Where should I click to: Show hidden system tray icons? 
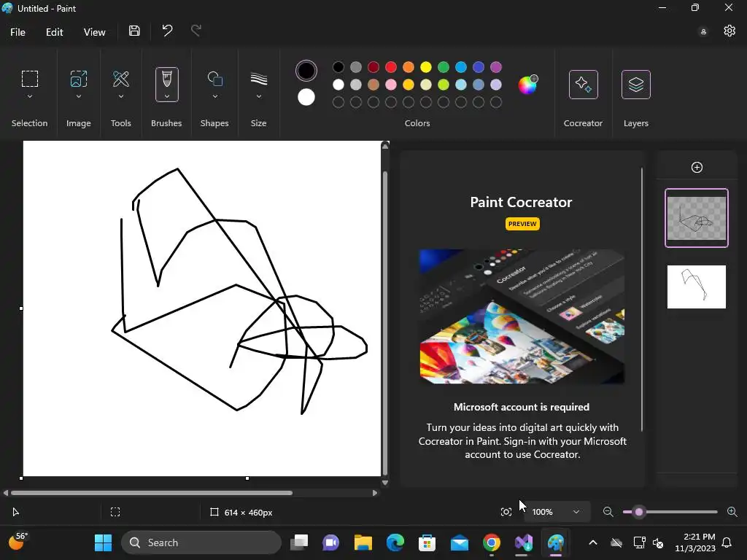click(592, 542)
